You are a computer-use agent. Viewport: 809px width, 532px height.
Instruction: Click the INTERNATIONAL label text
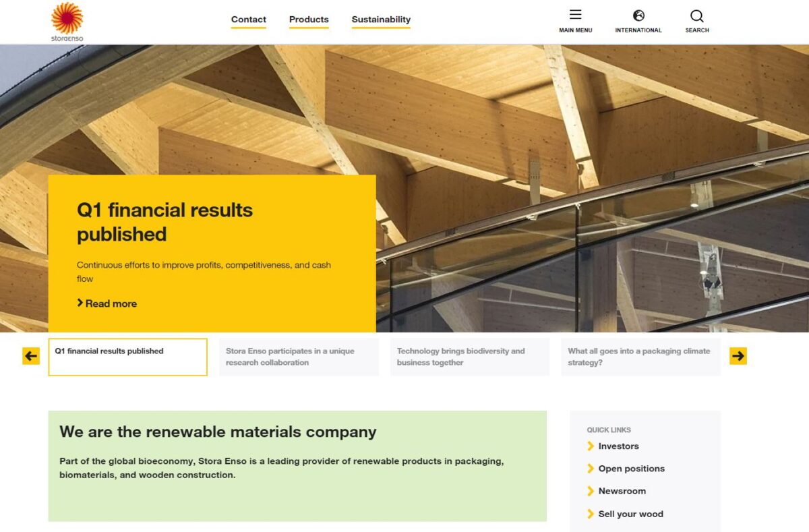(x=638, y=30)
